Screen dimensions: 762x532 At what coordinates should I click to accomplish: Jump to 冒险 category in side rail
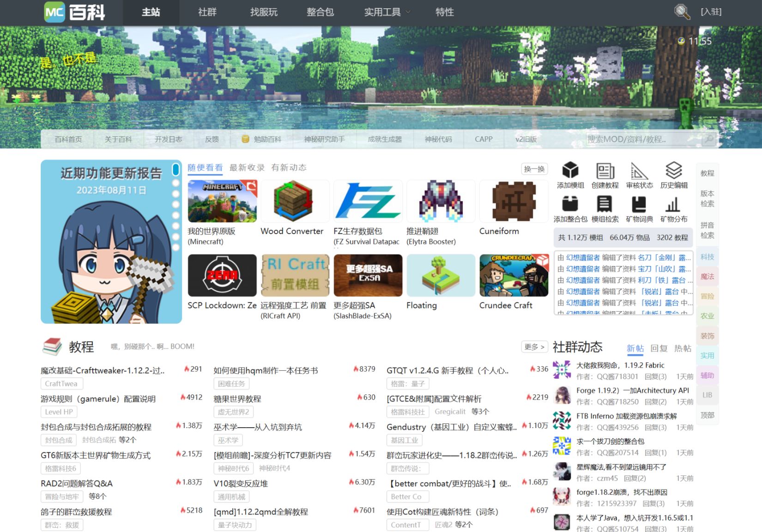pos(707,296)
